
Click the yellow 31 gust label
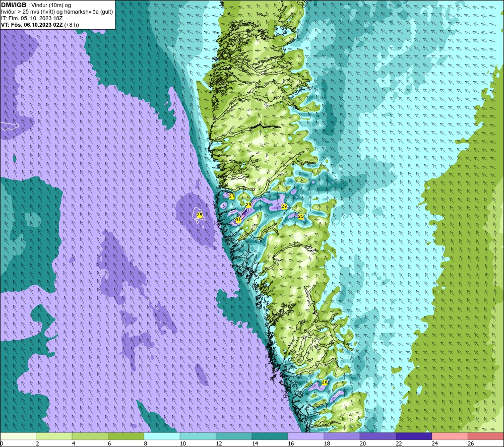coord(238,220)
